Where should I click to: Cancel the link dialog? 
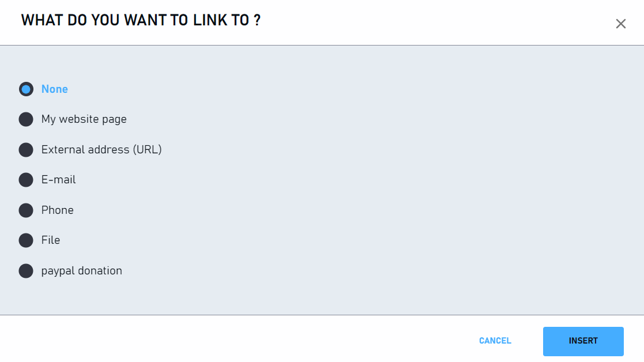[x=495, y=341]
